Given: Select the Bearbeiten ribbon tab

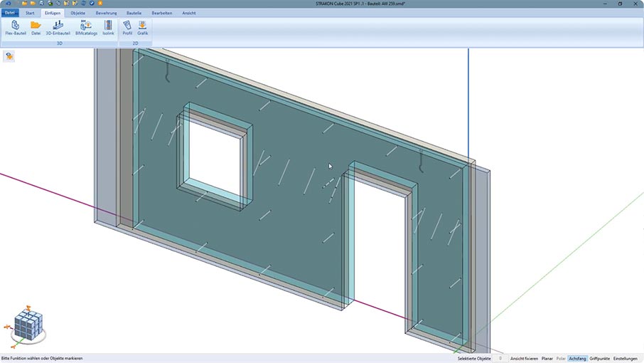Looking at the screenshot, I should click(161, 13).
